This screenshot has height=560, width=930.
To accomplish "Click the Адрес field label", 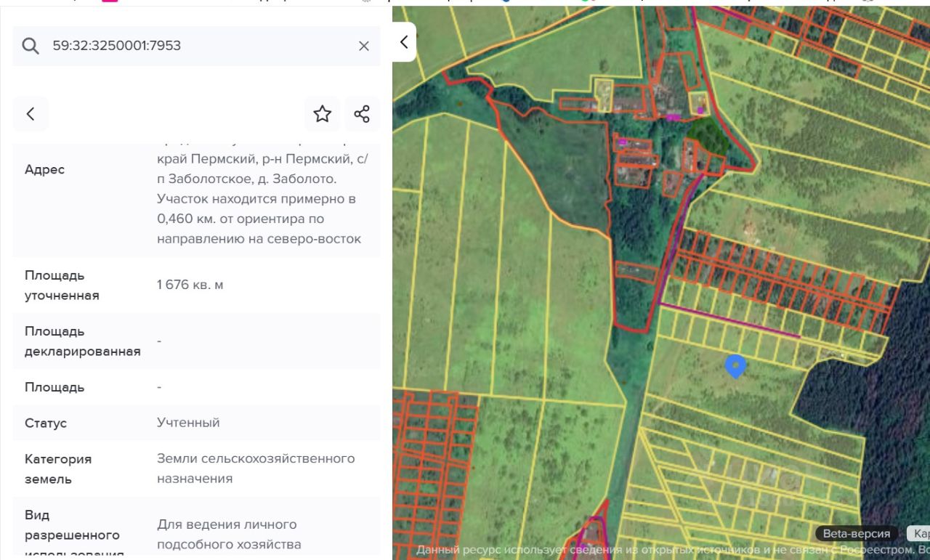I will (x=44, y=169).
